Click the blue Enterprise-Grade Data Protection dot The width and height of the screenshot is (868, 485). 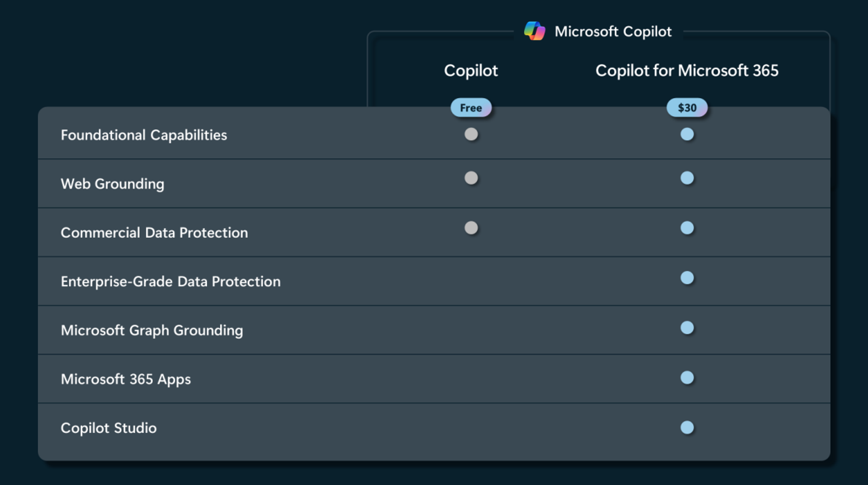pyautogui.click(x=687, y=278)
